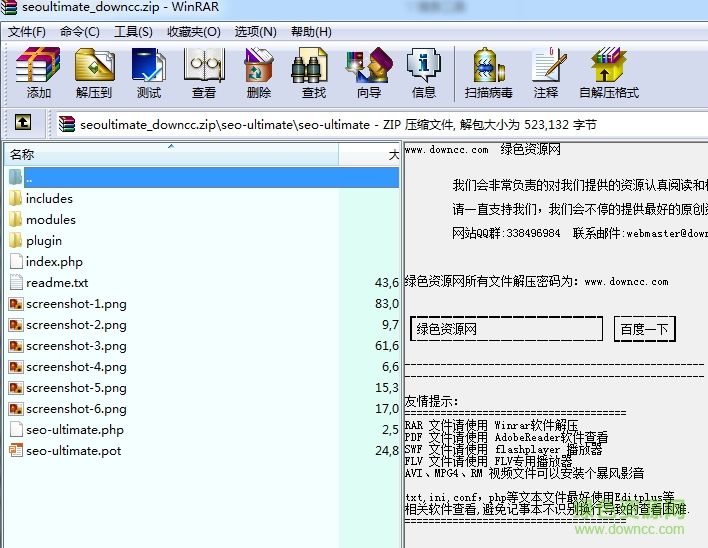Viewport: 708px width, 548px height.
Task: Click the 注释 (Comment) toolbar icon
Action: tap(548, 65)
